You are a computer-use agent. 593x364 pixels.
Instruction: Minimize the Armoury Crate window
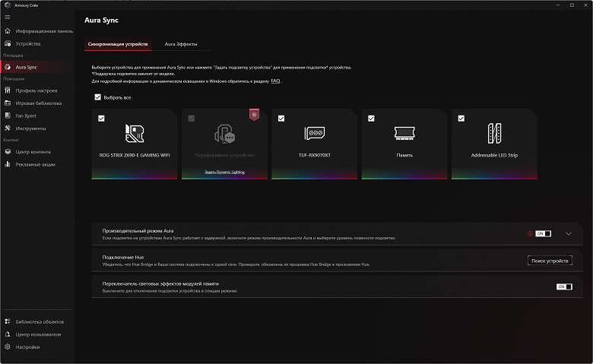(558, 5)
